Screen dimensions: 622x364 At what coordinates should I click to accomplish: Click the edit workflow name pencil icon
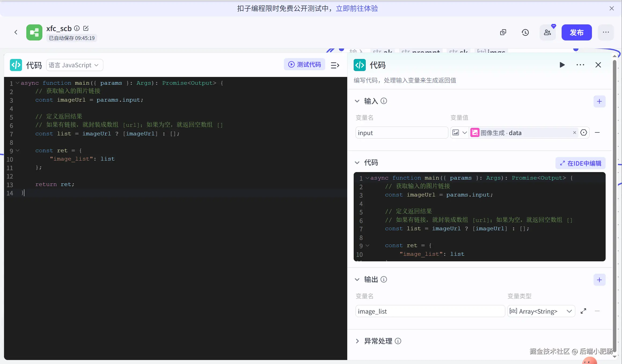pos(86,28)
